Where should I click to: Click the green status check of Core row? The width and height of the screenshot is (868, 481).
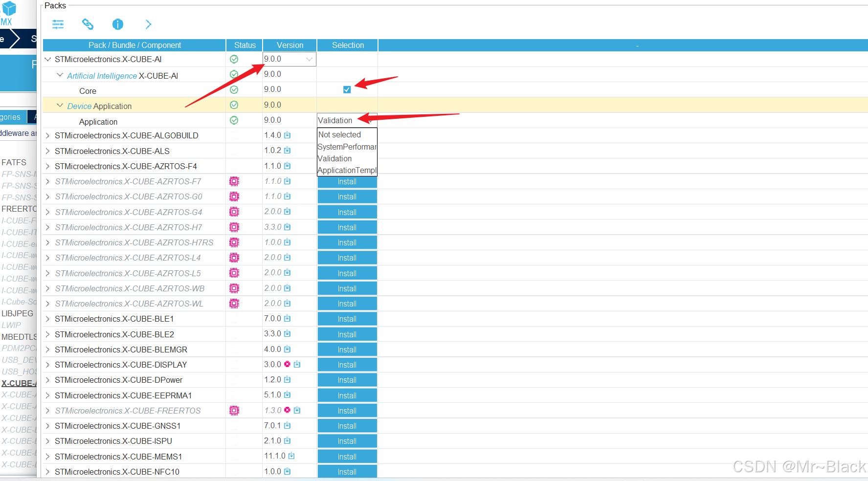pos(234,89)
